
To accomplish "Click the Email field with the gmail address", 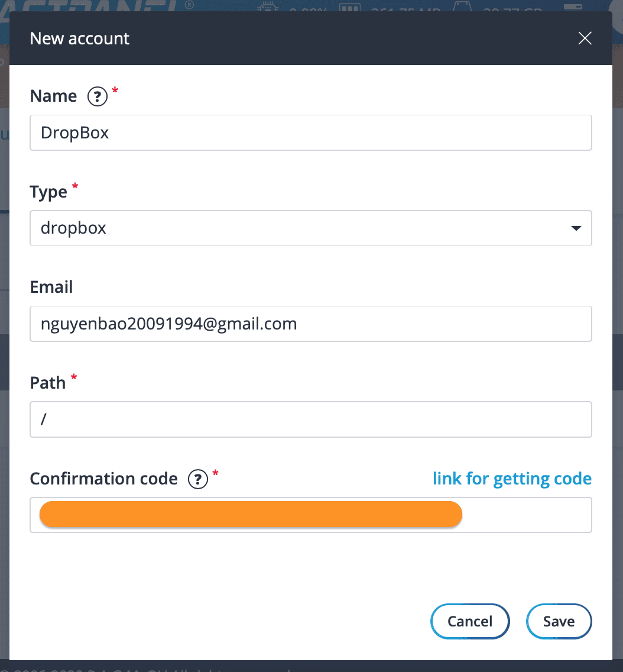I will 311,324.
